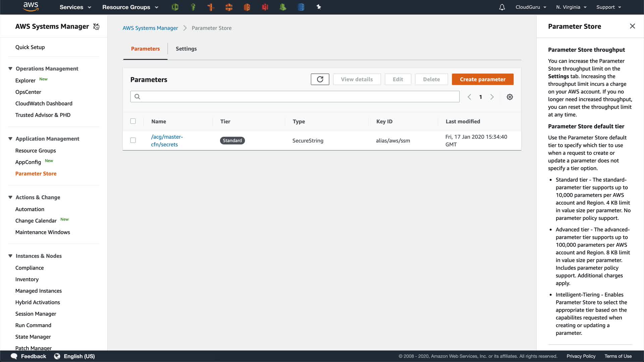Click the parameter search field
Image resolution: width=644 pixels, height=362 pixels.
point(295,97)
